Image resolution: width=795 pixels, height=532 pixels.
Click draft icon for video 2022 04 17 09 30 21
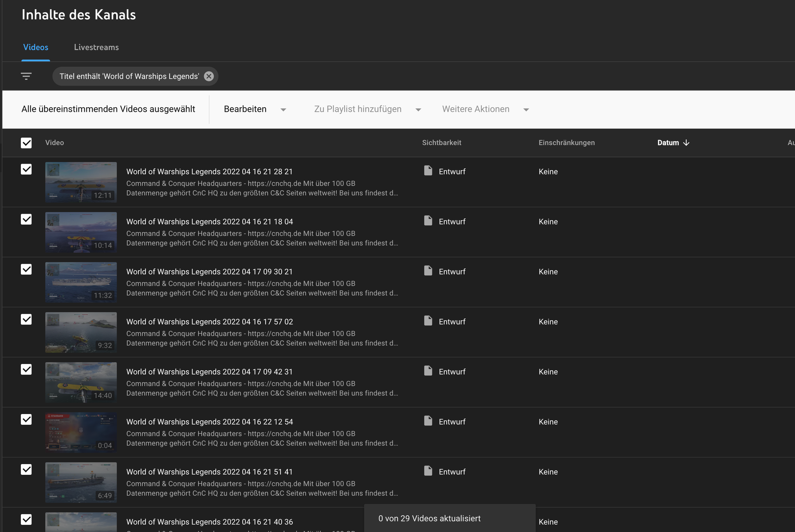[x=428, y=271]
